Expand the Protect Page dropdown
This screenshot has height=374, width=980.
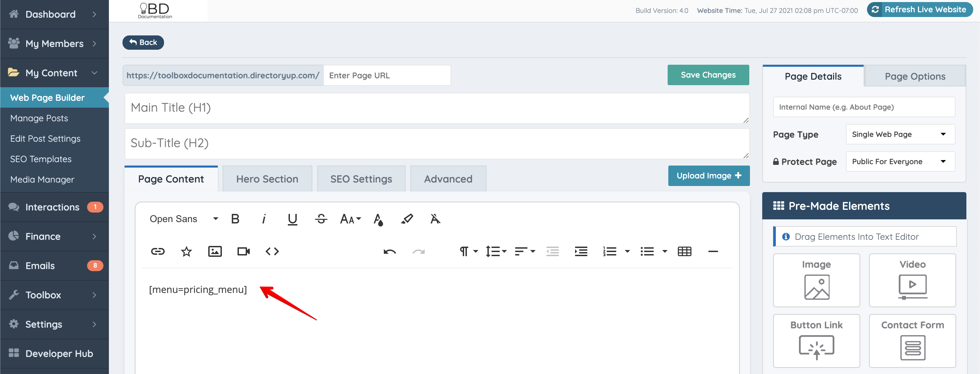pos(900,161)
